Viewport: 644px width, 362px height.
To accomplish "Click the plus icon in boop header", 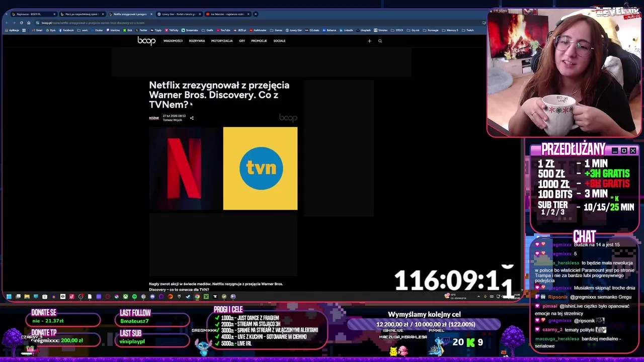I will [369, 41].
